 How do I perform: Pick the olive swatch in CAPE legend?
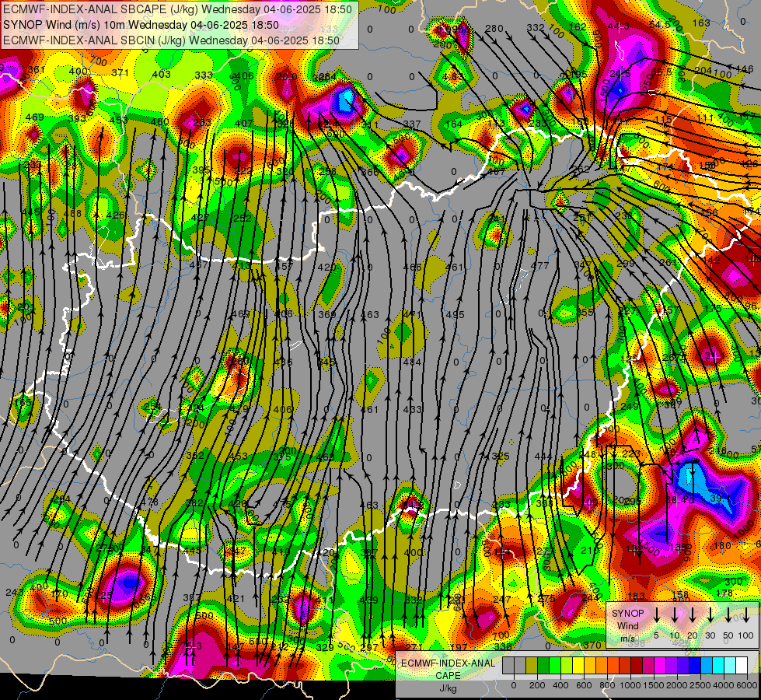[x=532, y=666]
